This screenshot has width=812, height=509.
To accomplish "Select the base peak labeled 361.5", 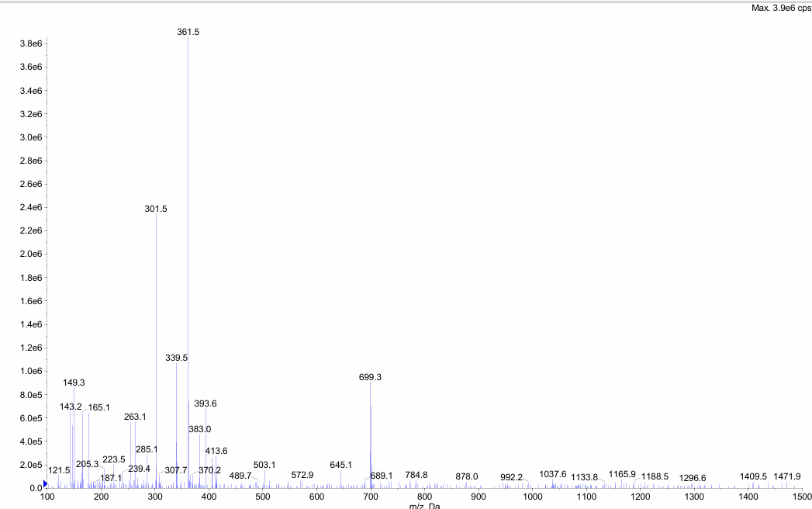I will tap(188, 32).
